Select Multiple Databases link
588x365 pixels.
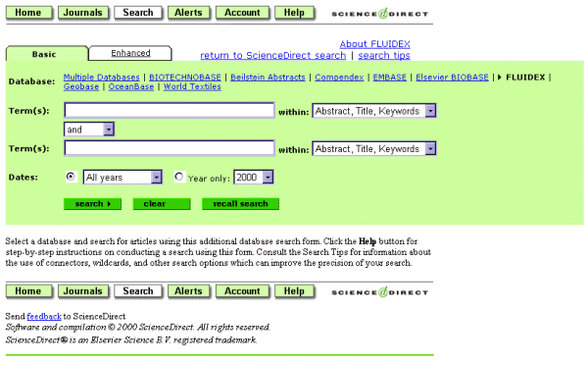tap(102, 78)
